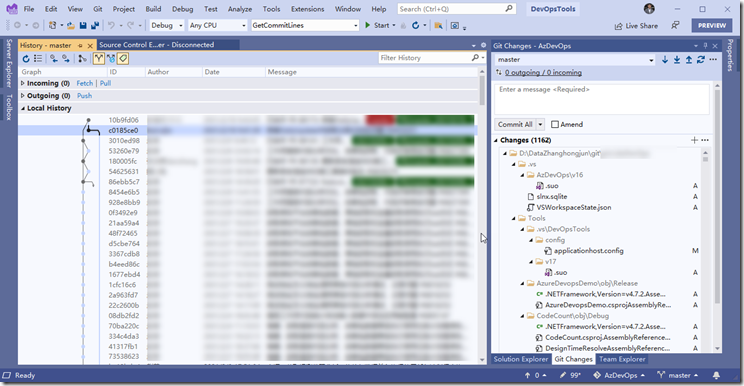Open the Build menu
Viewport: 744px width, 386px height.
153,9
